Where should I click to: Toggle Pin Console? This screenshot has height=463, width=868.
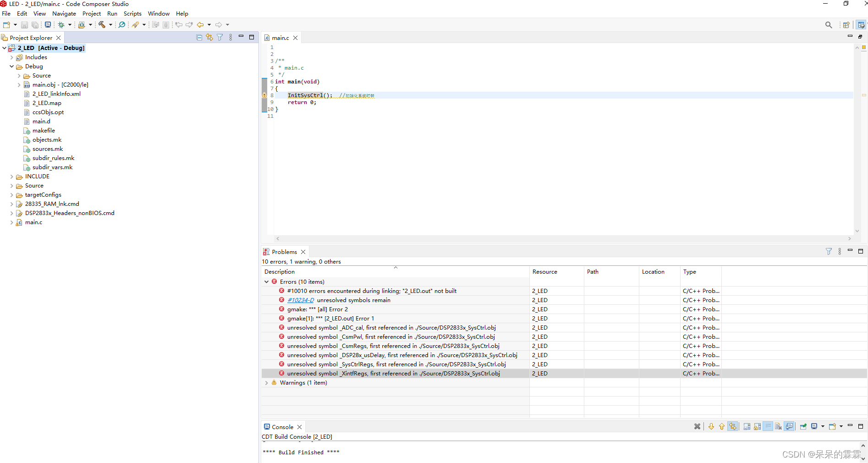pyautogui.click(x=803, y=427)
